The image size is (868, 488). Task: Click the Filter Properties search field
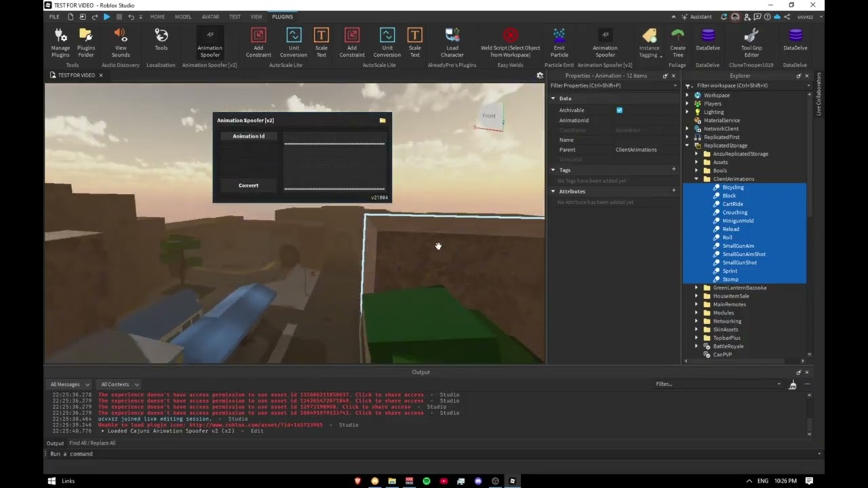(613, 85)
